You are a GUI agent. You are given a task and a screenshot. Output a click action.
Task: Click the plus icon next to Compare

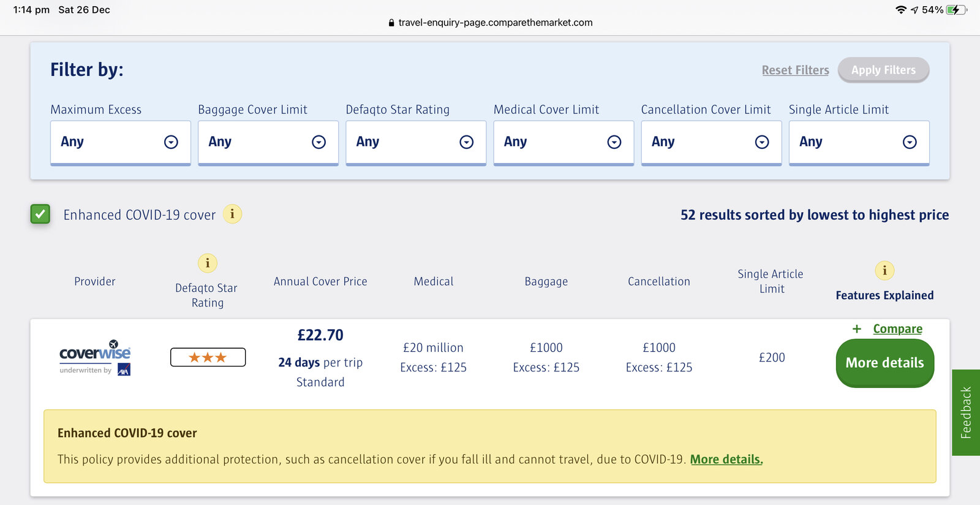[x=857, y=329]
